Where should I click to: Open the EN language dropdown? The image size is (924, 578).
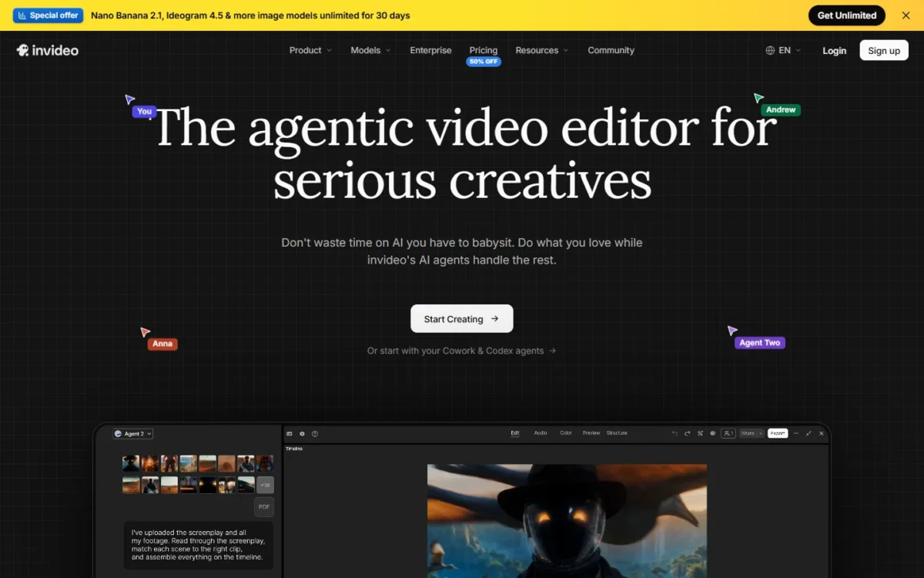point(783,50)
